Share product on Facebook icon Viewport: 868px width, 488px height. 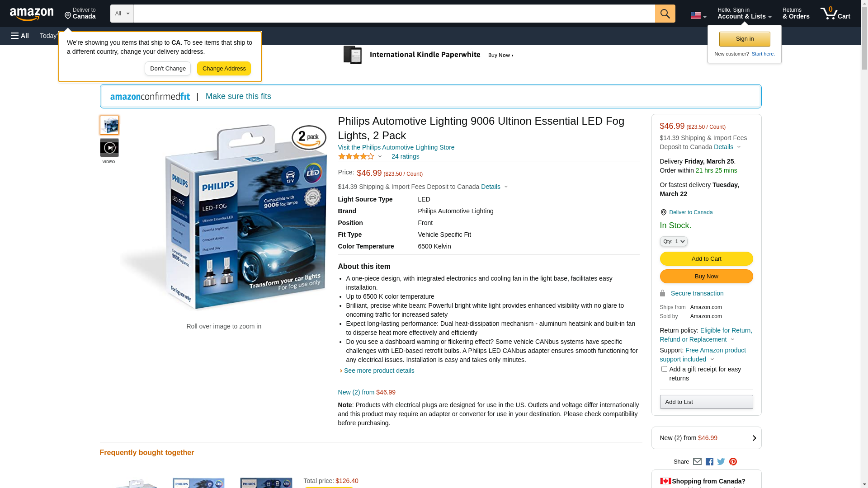click(x=709, y=462)
